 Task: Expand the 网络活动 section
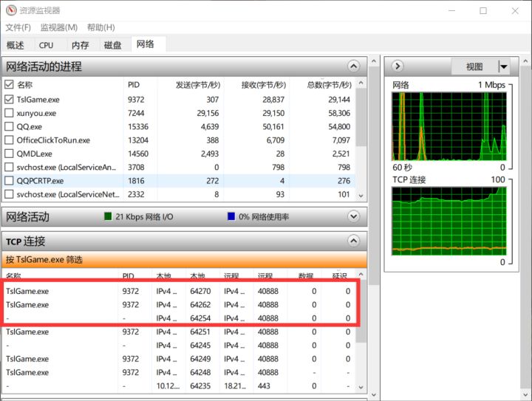coord(353,216)
